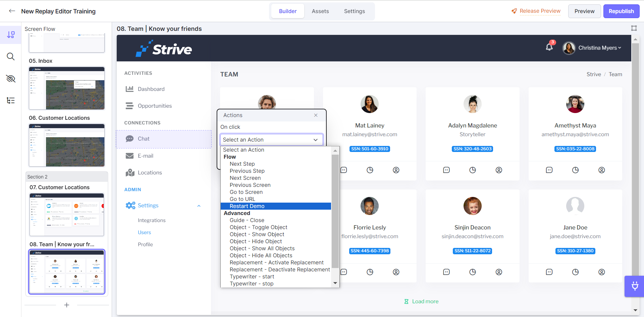Open the Select an Action combo box
This screenshot has height=317, width=644.
(271, 140)
